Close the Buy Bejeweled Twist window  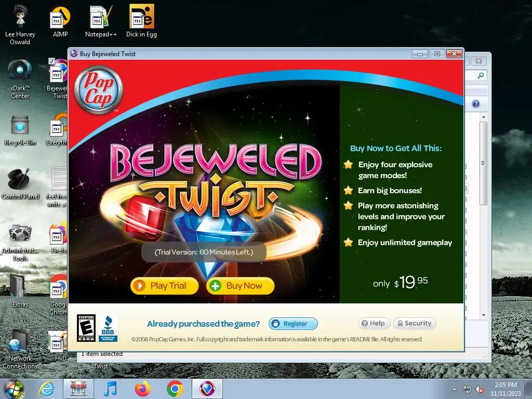tap(454, 54)
